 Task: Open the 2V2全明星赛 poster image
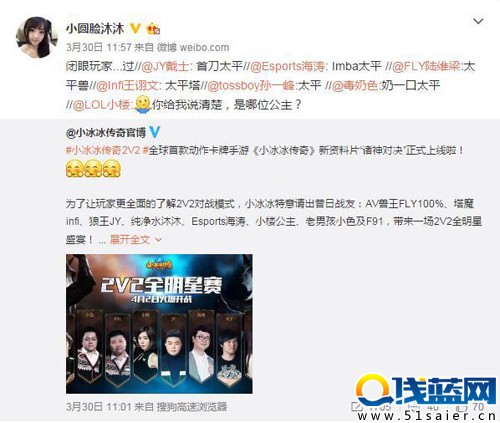point(159,324)
